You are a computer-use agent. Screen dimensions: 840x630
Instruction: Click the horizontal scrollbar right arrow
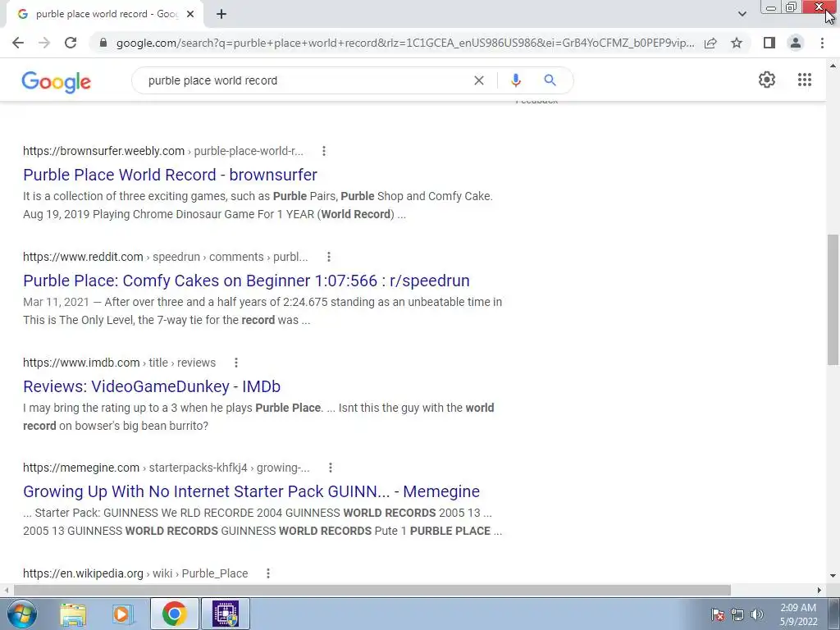pyautogui.click(x=819, y=590)
